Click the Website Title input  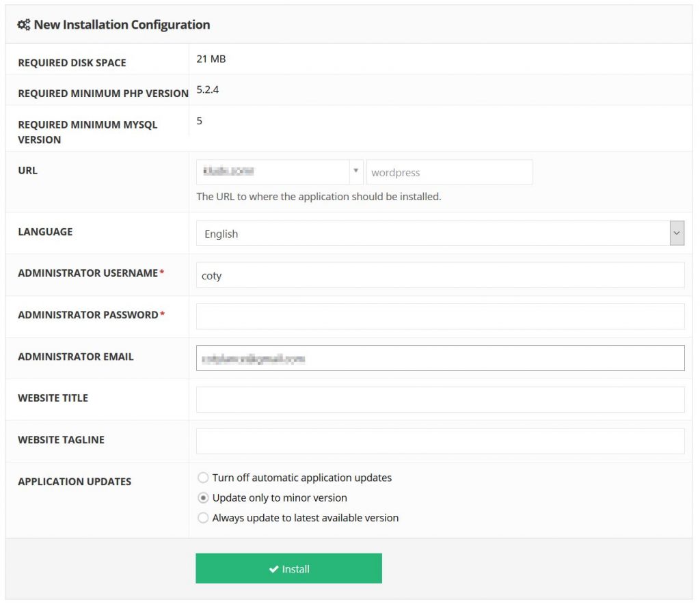(x=440, y=400)
